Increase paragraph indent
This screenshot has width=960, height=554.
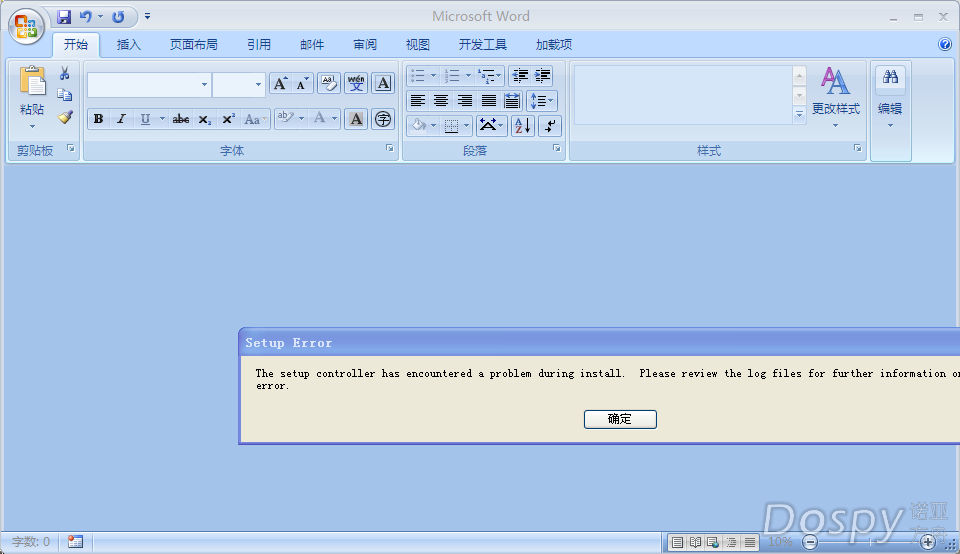pyautogui.click(x=542, y=76)
